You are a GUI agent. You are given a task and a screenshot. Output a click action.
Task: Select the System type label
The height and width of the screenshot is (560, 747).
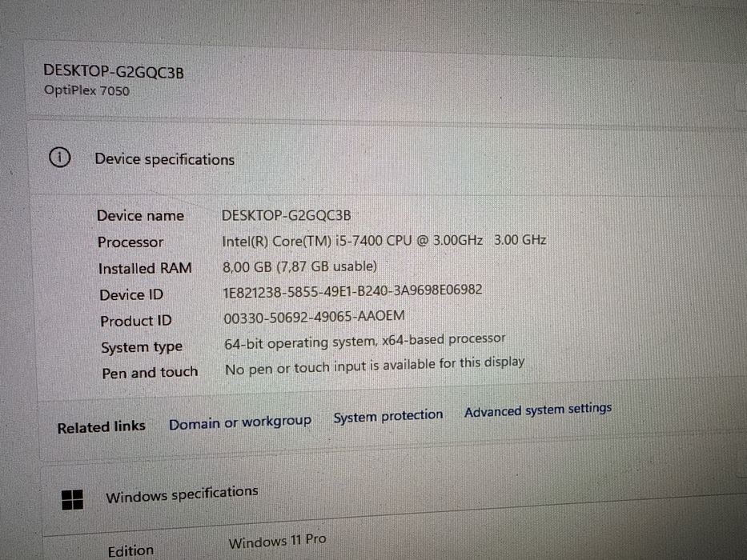pyautogui.click(x=142, y=347)
